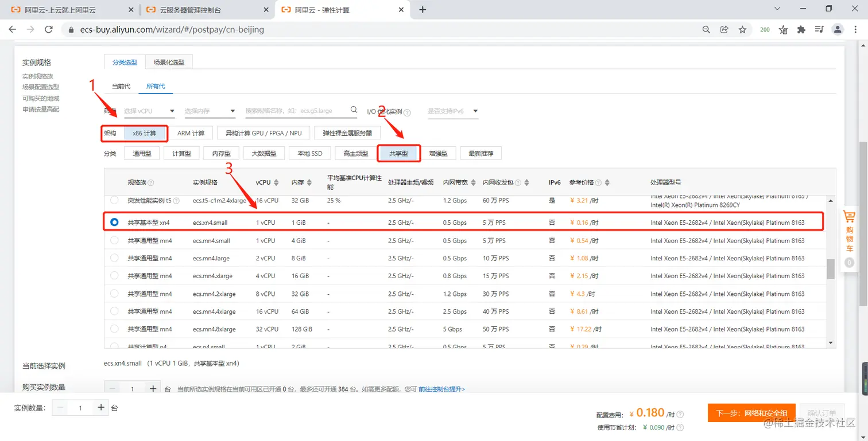The image size is (868, 441).
Task: Filter by the 共享型 category
Action: pyautogui.click(x=398, y=153)
